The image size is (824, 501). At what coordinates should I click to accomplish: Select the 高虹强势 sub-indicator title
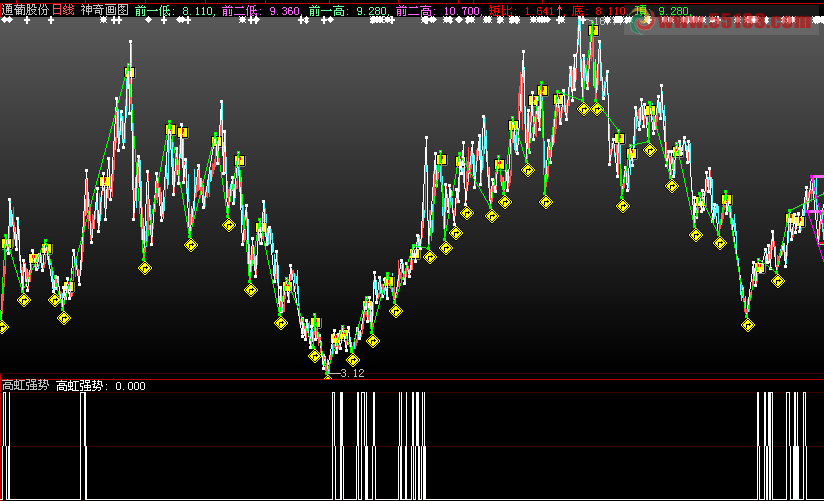pos(25,385)
